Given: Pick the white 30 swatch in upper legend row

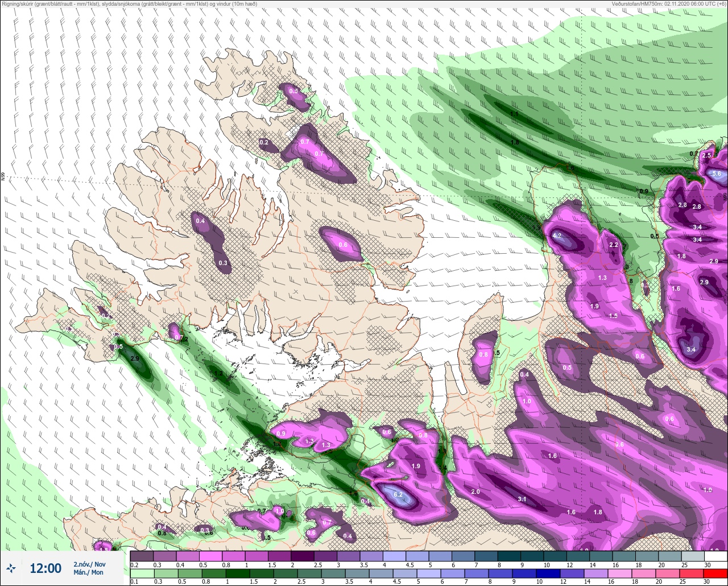Looking at the screenshot, I should pyautogui.click(x=715, y=556).
